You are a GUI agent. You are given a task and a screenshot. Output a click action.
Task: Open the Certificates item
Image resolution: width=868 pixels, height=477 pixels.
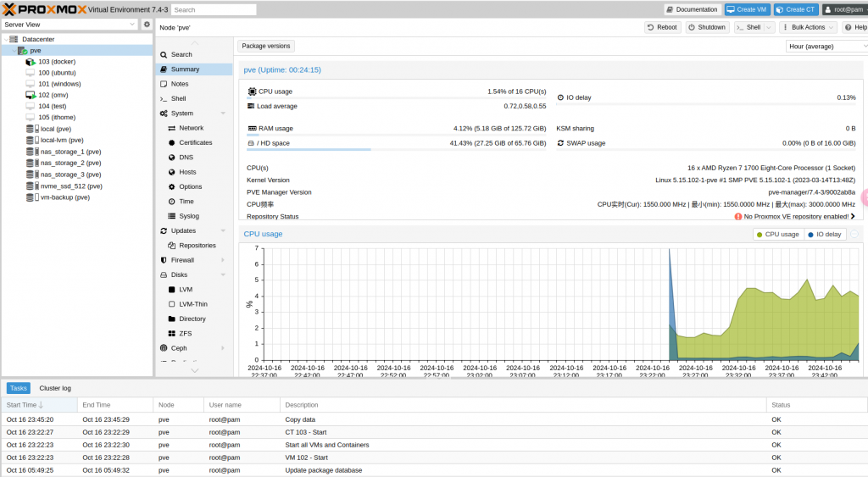click(x=198, y=142)
